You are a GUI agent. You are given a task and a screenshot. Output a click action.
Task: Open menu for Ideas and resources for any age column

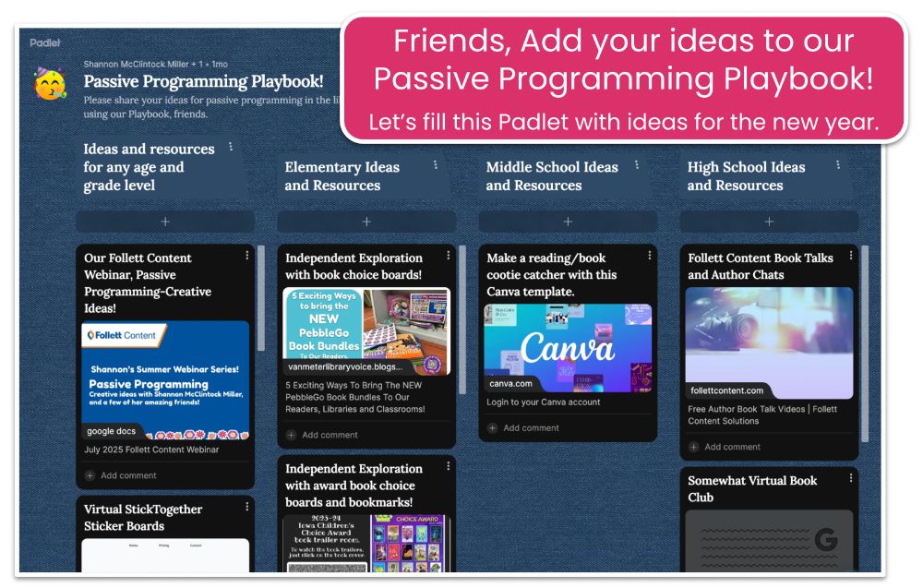click(x=231, y=147)
